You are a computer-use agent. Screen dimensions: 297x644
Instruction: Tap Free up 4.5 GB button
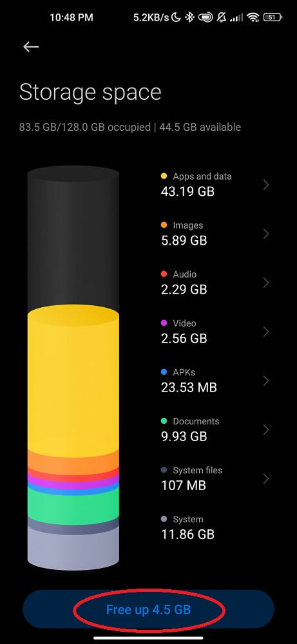(x=148, y=609)
